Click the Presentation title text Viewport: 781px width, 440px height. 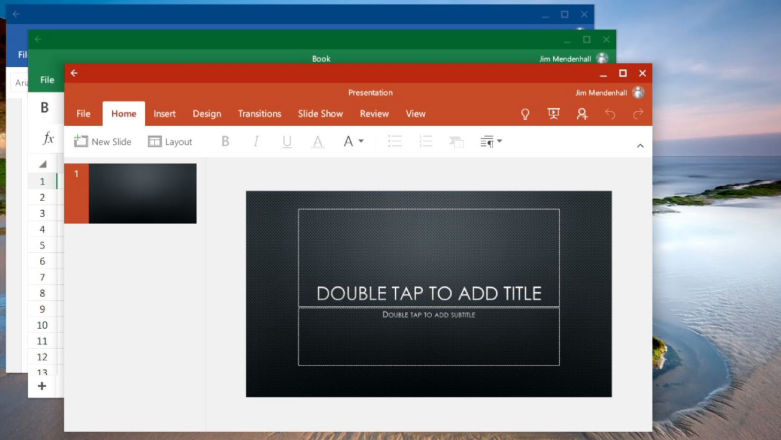(x=370, y=93)
